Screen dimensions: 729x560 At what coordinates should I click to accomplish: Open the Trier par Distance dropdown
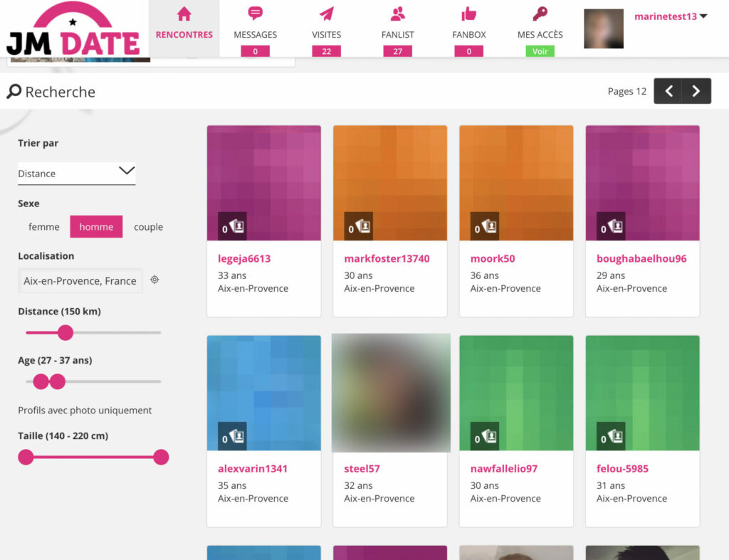click(x=77, y=174)
